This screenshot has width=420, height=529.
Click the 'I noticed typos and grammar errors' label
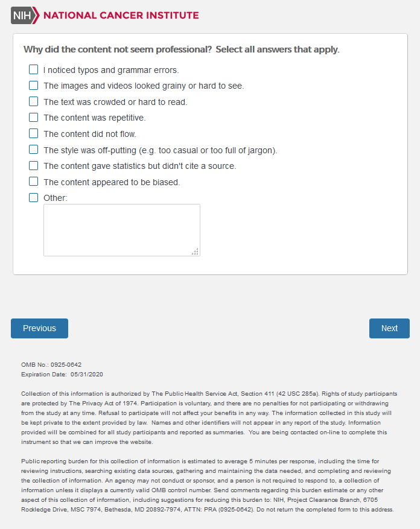click(111, 70)
